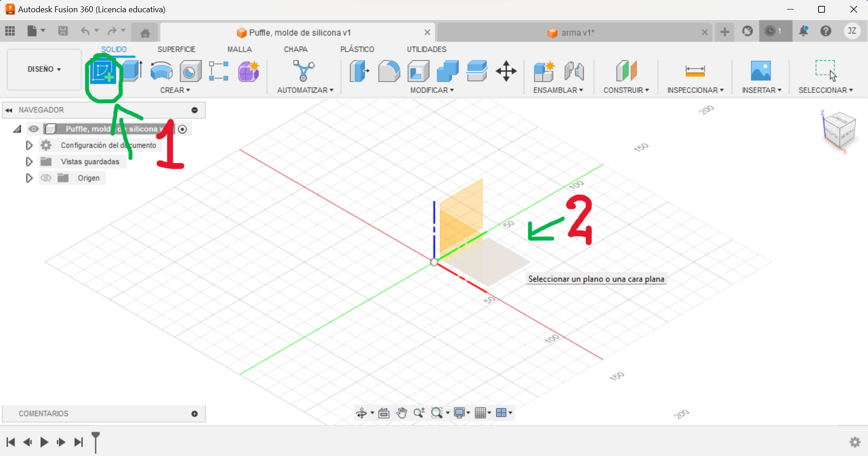Select the Revolve tool icon
The height and width of the screenshot is (456, 868).
click(x=161, y=71)
